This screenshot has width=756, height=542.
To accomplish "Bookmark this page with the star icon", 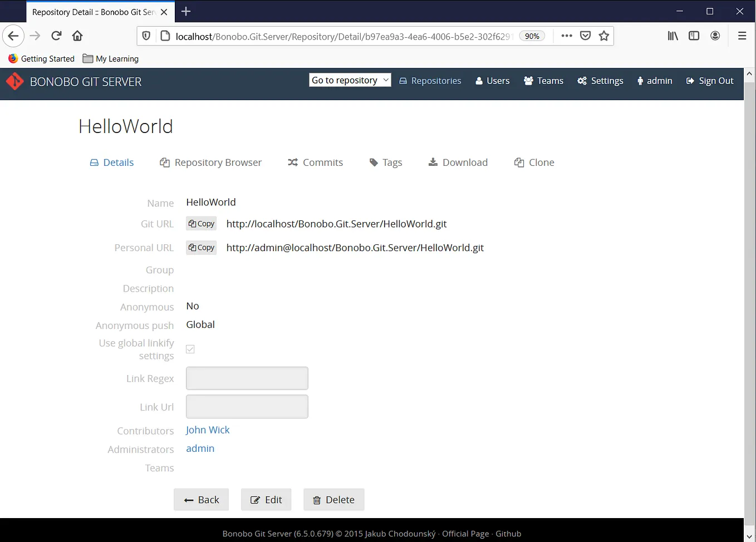I will pos(604,35).
